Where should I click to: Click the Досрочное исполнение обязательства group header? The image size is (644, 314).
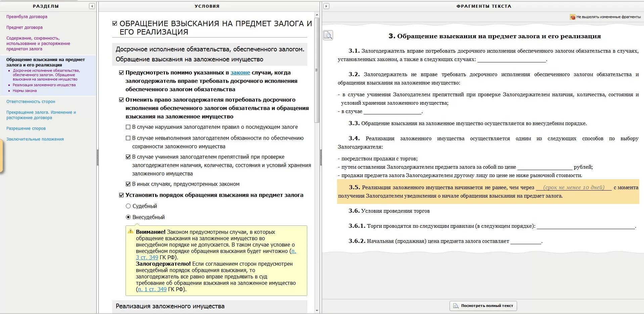pyautogui.click(x=210, y=54)
